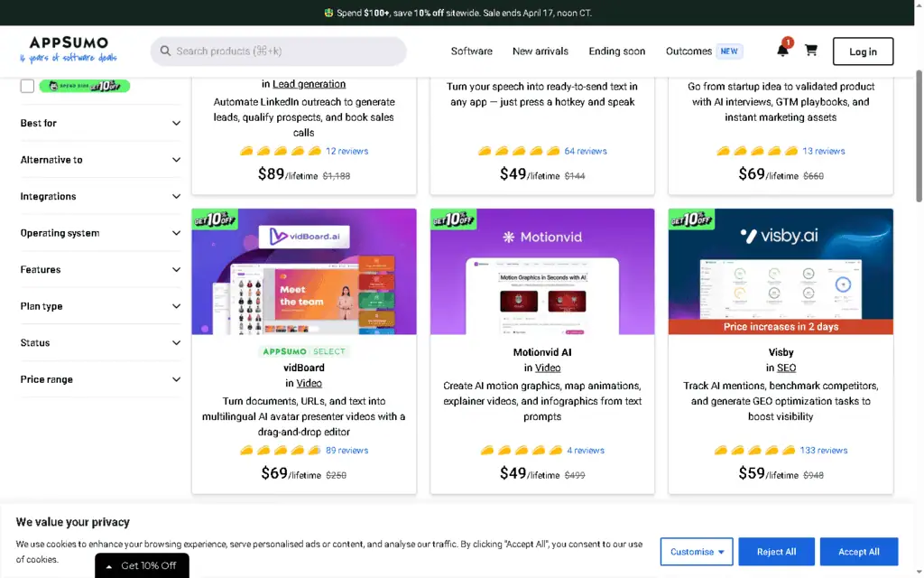Expand the Features filter
This screenshot has height=578, width=924.
[x=100, y=269]
